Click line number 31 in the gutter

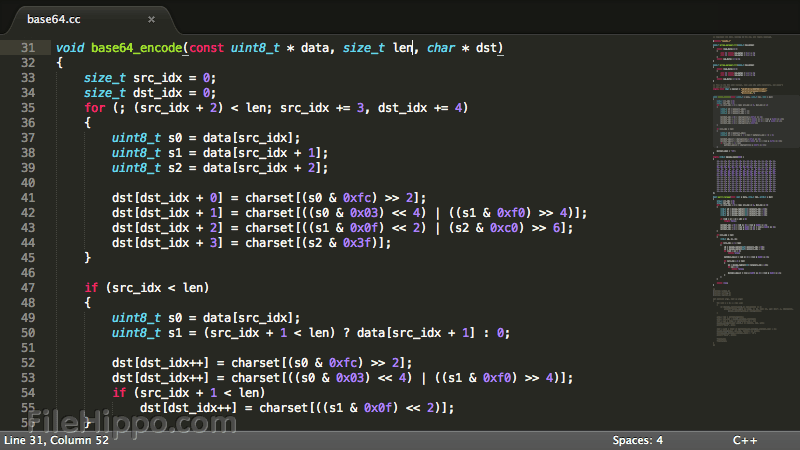tap(27, 48)
